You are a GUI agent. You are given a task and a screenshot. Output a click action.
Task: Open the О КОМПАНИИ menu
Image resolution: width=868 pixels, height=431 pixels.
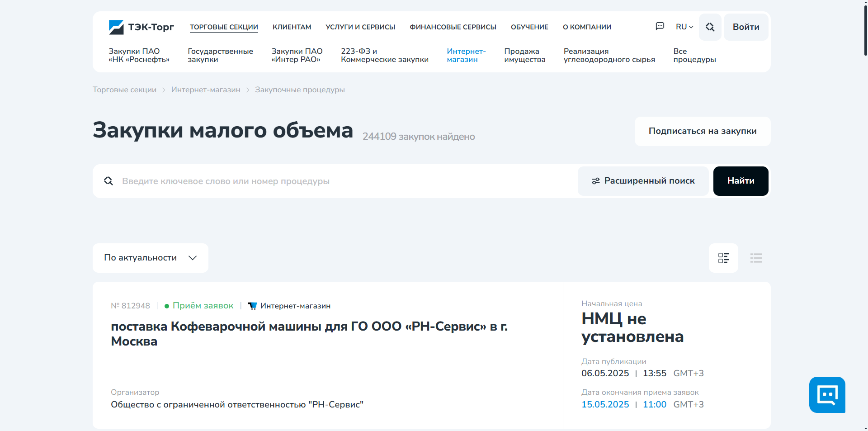pyautogui.click(x=587, y=27)
